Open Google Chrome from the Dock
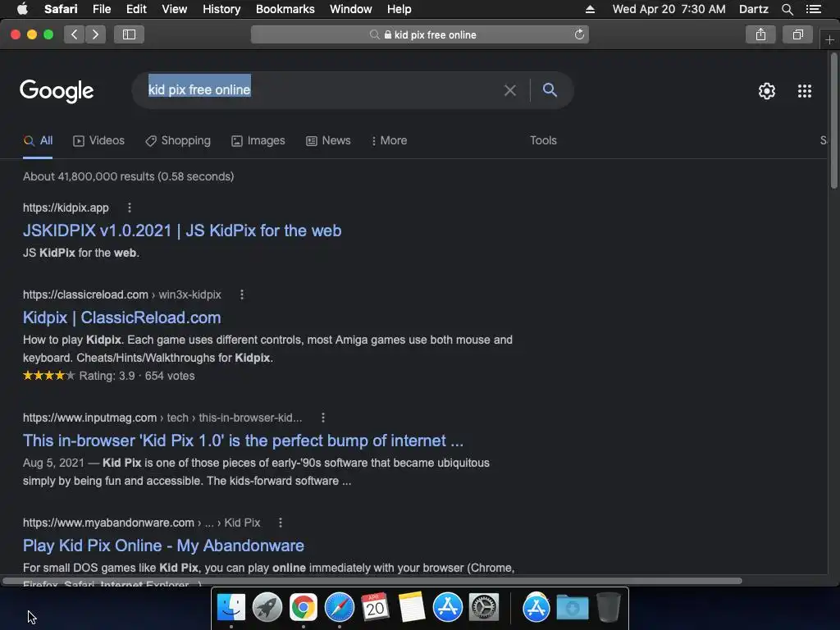Image resolution: width=840 pixels, height=630 pixels. [304, 608]
